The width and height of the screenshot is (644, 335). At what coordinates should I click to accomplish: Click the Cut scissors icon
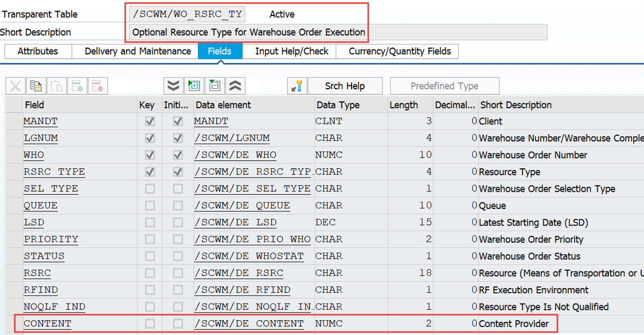(15, 86)
